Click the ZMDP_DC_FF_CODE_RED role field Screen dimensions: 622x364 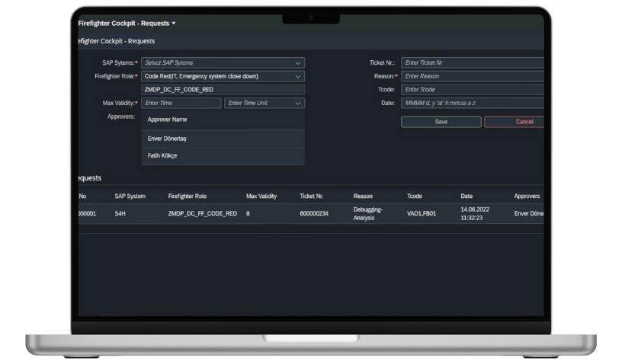pos(223,90)
